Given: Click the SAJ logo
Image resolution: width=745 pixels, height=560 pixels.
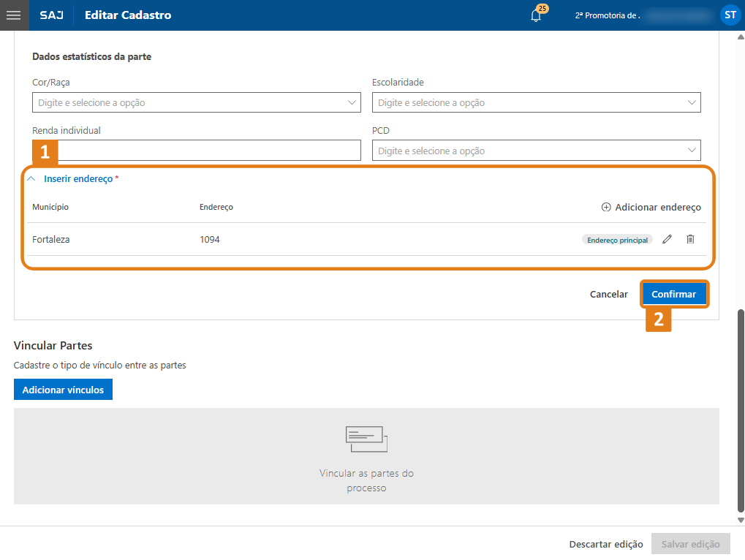Looking at the screenshot, I should point(51,15).
